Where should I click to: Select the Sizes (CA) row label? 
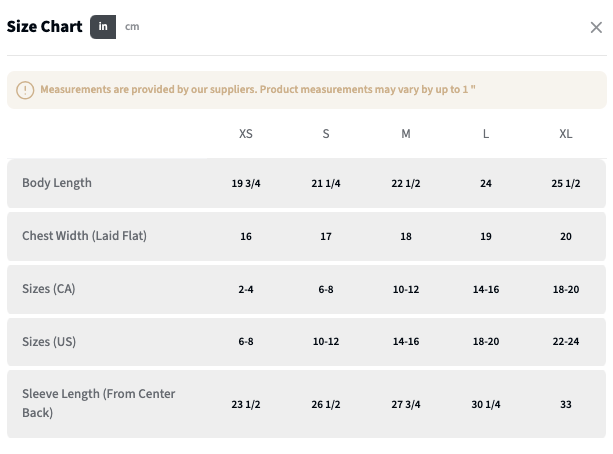tap(49, 289)
